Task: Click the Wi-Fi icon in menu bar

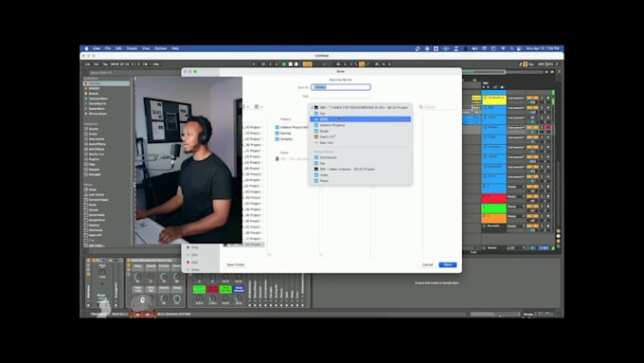Action: pos(503,48)
